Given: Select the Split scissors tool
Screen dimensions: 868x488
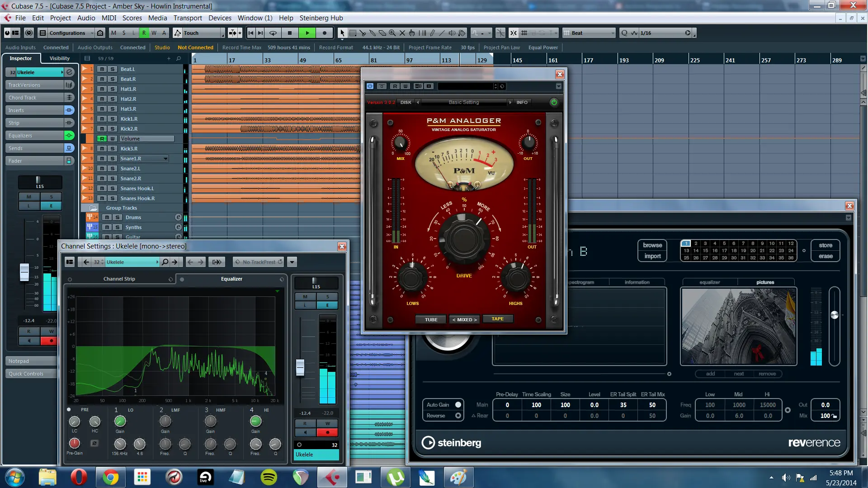Looking at the screenshot, I should [363, 33].
